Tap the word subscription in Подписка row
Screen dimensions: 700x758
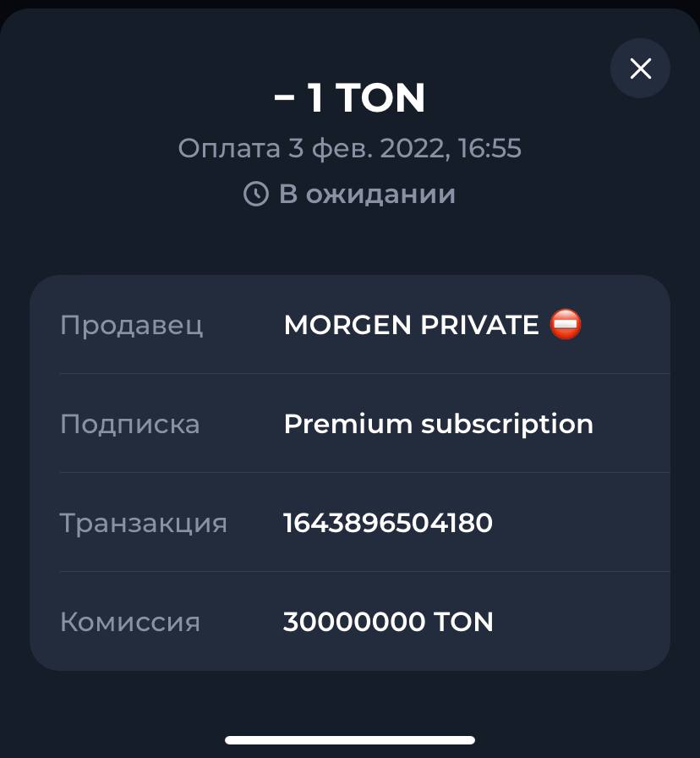click(506, 425)
